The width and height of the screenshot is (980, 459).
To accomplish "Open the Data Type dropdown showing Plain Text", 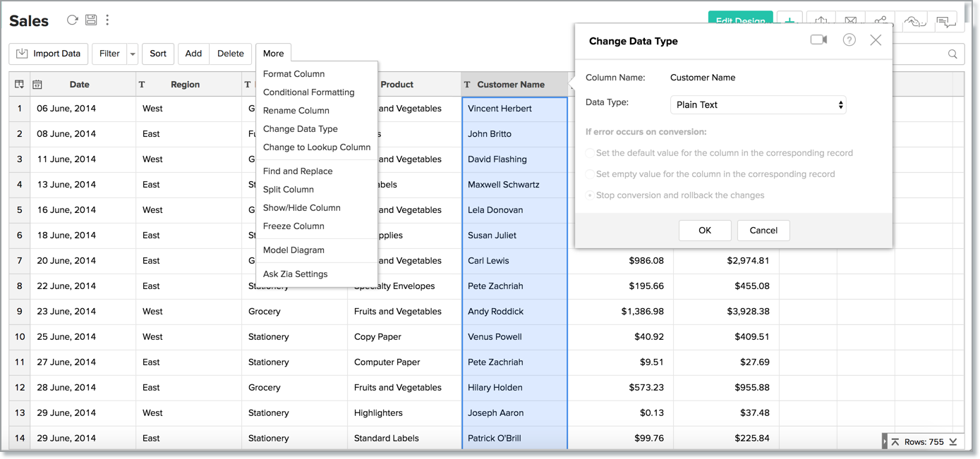I will (758, 105).
